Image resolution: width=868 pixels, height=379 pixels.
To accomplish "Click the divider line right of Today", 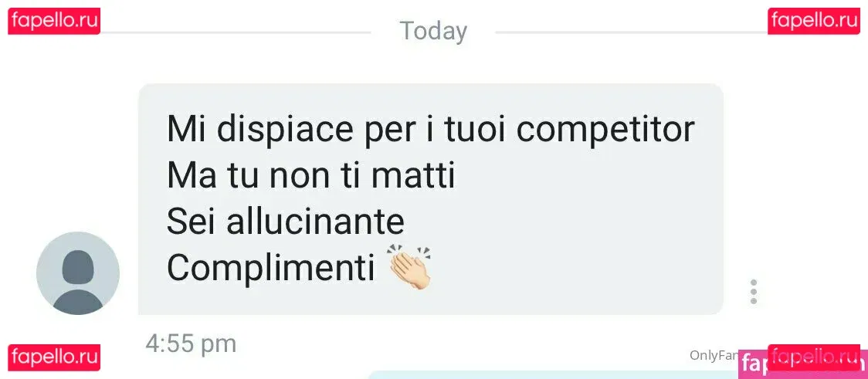I will [x=632, y=32].
